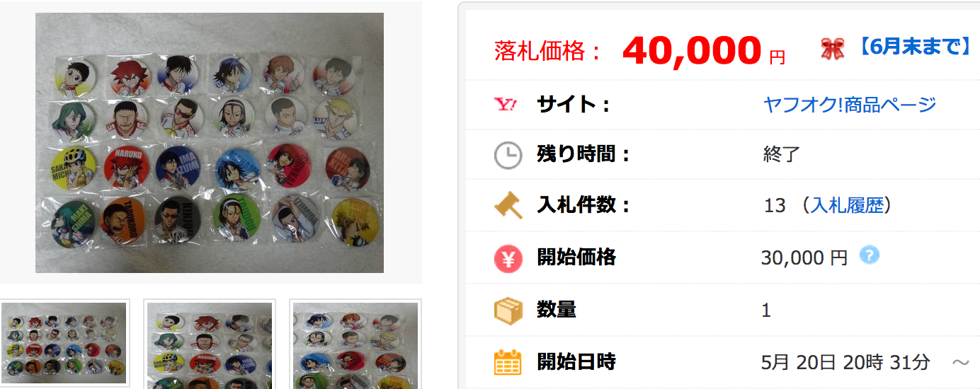Open the 【6月末まで】 campaign link

click(912, 47)
